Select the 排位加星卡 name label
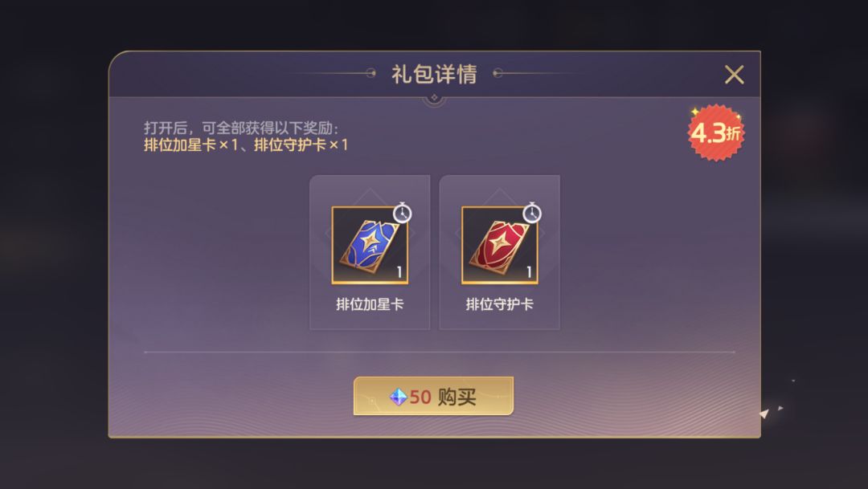868x489 pixels. coord(370,304)
